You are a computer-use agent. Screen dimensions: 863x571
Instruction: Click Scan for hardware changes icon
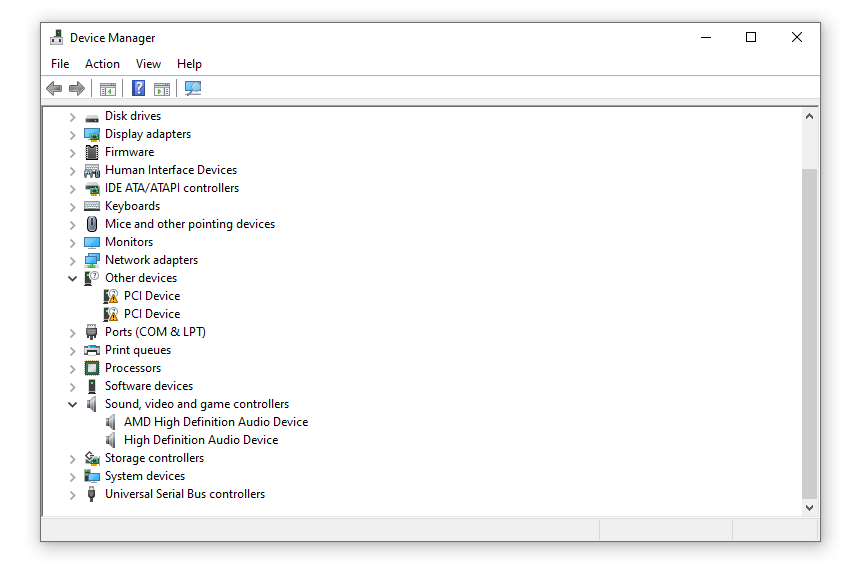[193, 88]
